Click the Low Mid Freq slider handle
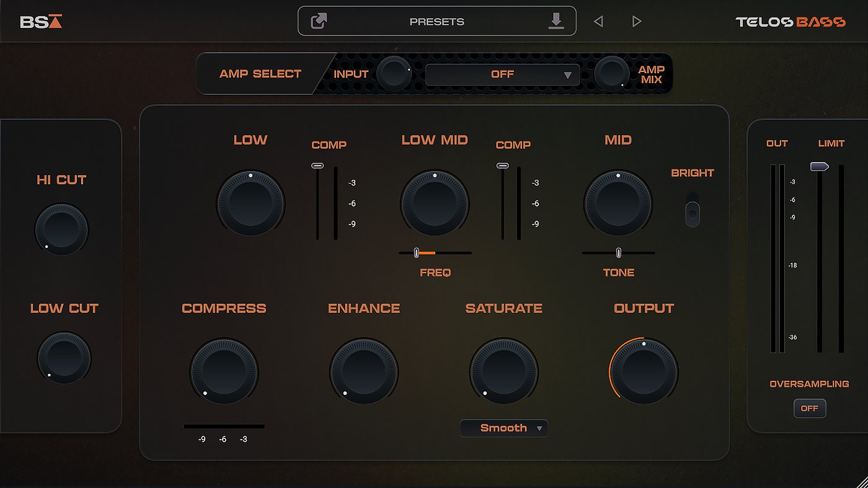Viewport: 868px width, 488px height. pos(417,252)
